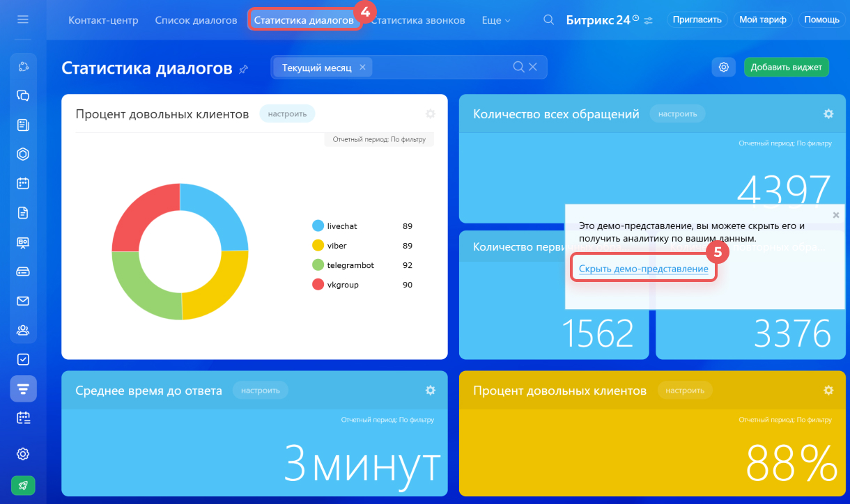Open the Статистика звонков tab
This screenshot has height=504, width=850.
pos(417,20)
